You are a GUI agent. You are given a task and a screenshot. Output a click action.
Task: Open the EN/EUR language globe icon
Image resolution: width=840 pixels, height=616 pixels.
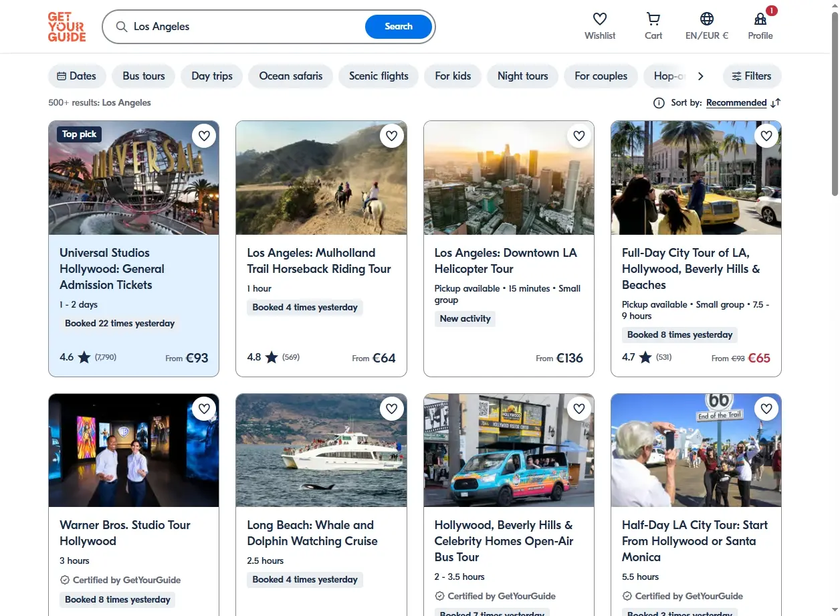[707, 19]
